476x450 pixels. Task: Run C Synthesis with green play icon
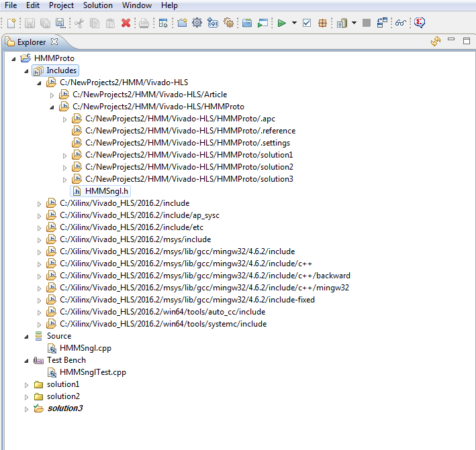[x=282, y=23]
